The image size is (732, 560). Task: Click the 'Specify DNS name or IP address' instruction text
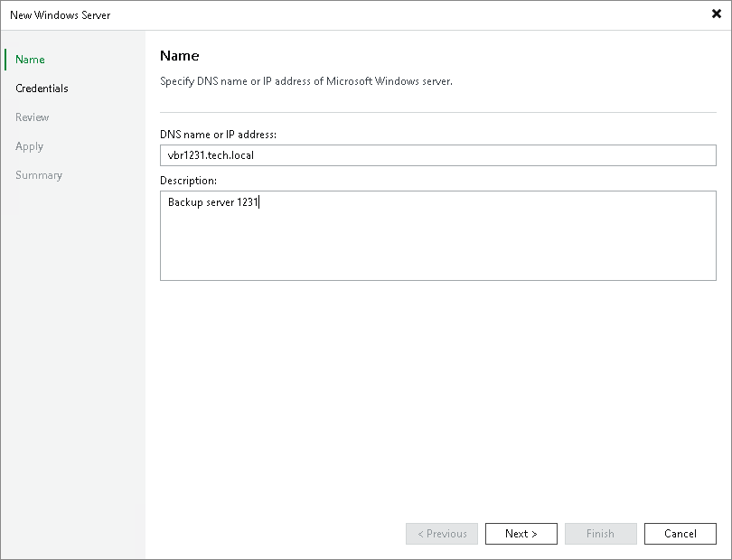[x=306, y=81]
